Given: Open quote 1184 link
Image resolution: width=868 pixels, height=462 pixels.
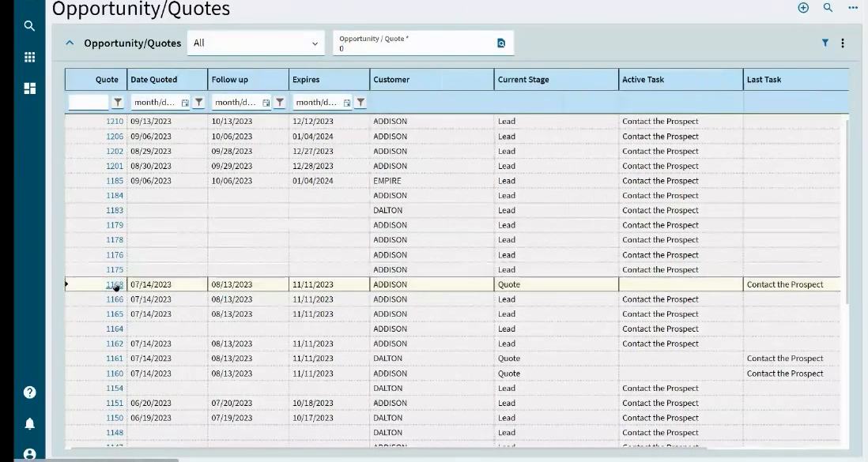Looking at the screenshot, I should point(115,195).
